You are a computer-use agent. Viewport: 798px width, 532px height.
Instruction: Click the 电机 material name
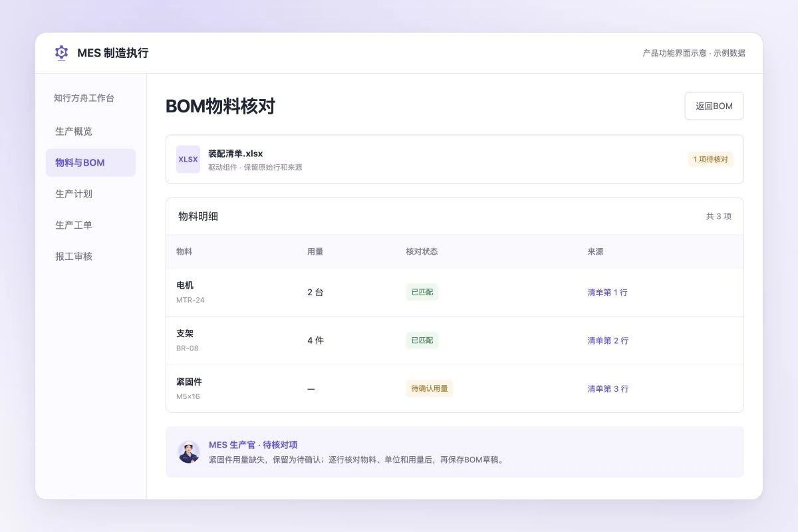pyautogui.click(x=185, y=285)
